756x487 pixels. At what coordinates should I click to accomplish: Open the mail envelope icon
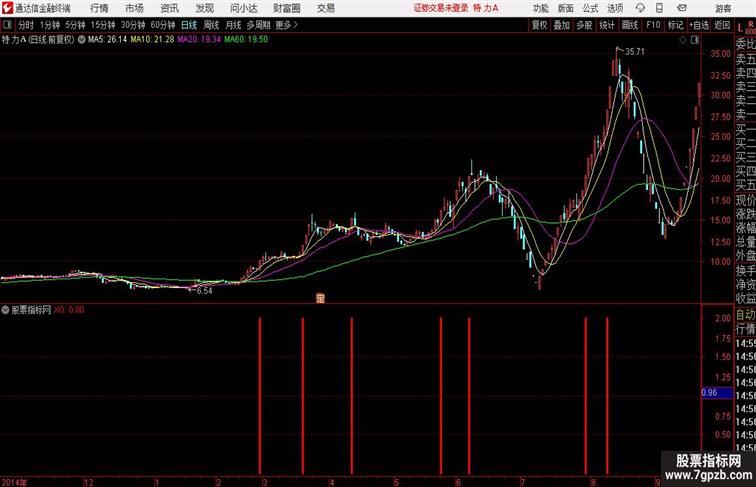click(682, 8)
